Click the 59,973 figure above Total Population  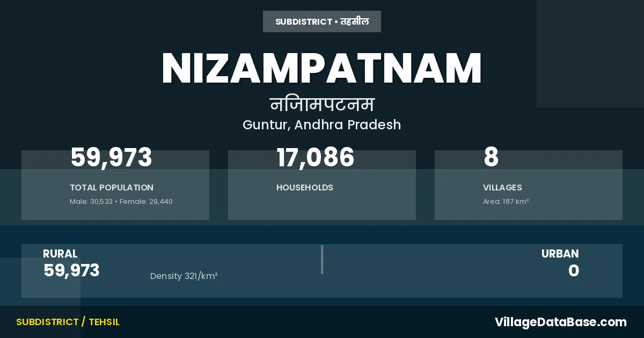click(x=112, y=158)
